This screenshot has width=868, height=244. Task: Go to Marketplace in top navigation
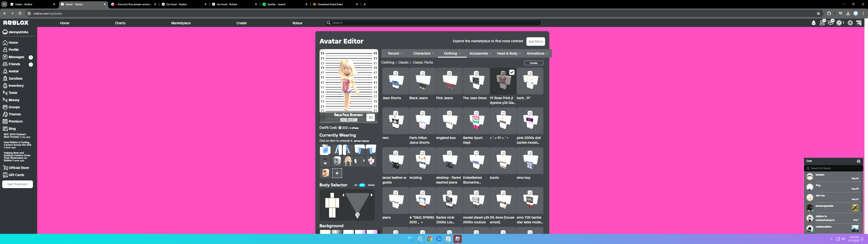[x=181, y=23]
